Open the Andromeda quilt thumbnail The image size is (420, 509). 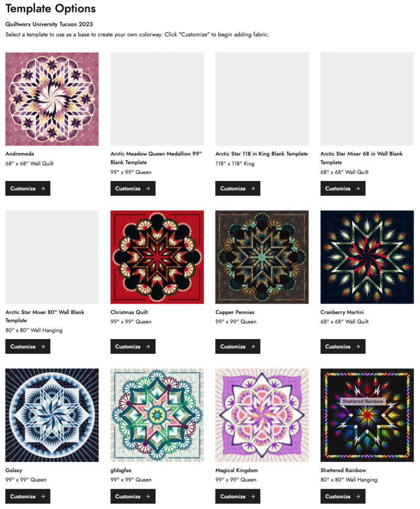click(x=52, y=99)
